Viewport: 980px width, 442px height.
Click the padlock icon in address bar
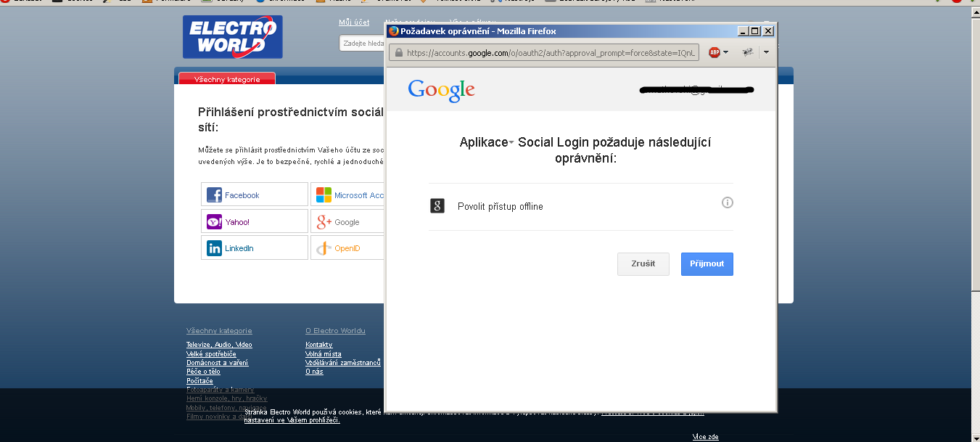click(398, 53)
